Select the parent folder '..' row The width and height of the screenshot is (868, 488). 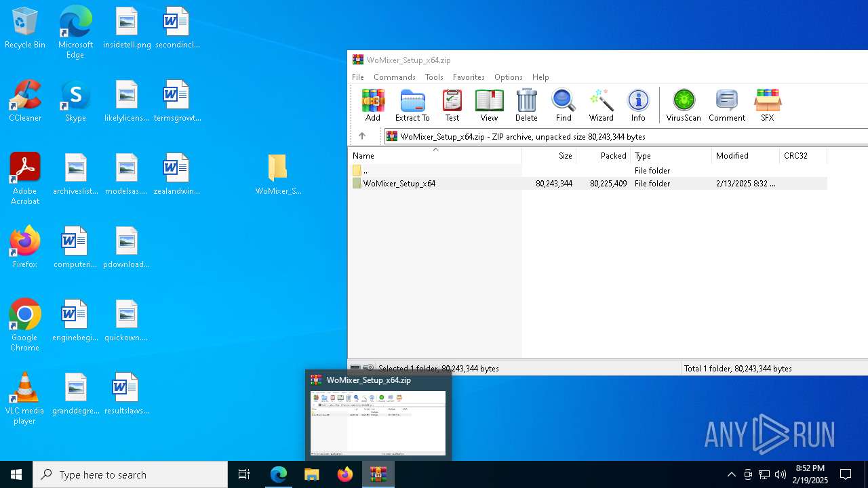pyautogui.click(x=588, y=171)
